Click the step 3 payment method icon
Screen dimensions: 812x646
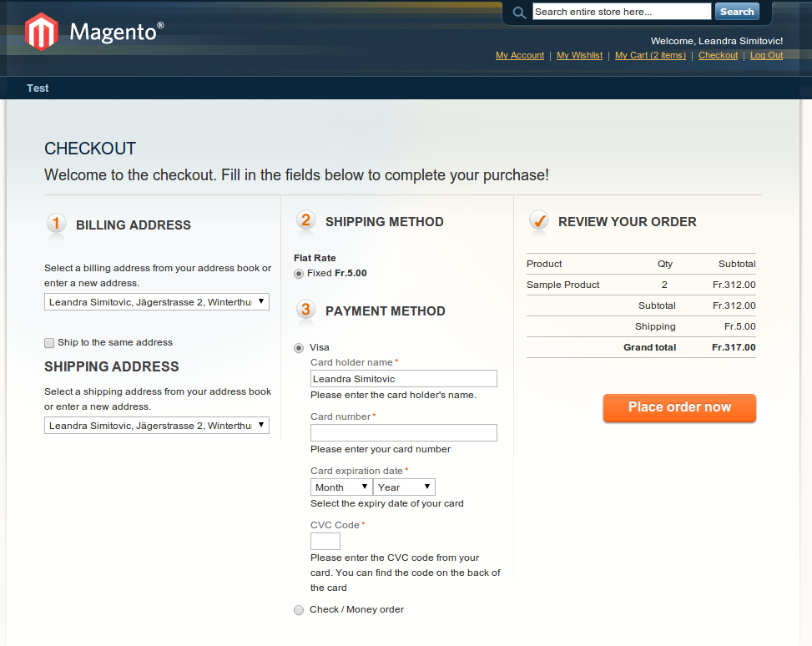point(305,310)
